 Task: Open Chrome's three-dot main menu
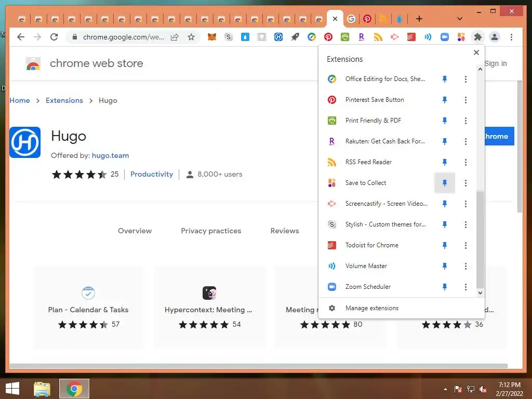pos(511,37)
